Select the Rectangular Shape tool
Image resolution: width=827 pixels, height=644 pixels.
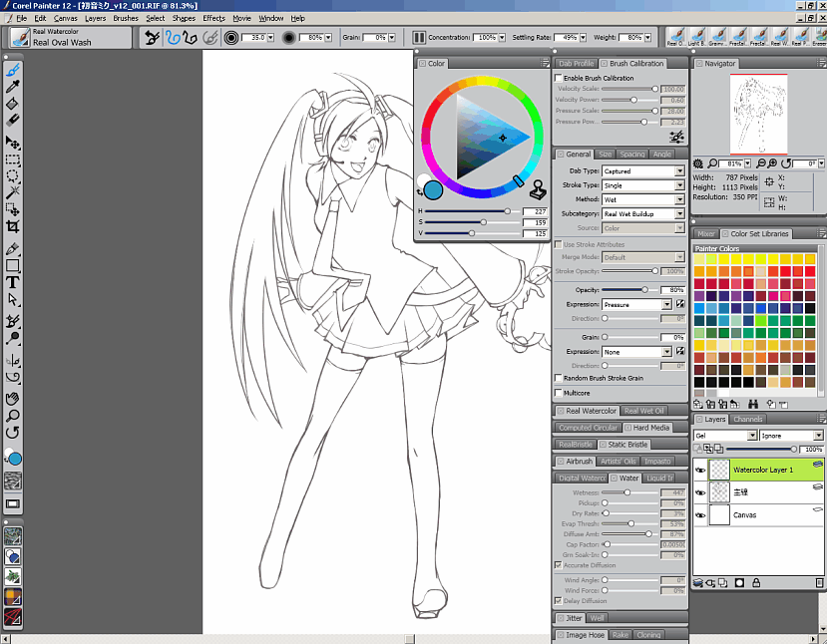coord(13,265)
